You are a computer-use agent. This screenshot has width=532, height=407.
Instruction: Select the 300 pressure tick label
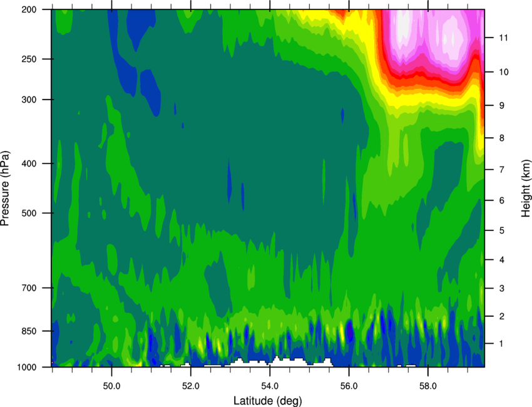coord(29,100)
